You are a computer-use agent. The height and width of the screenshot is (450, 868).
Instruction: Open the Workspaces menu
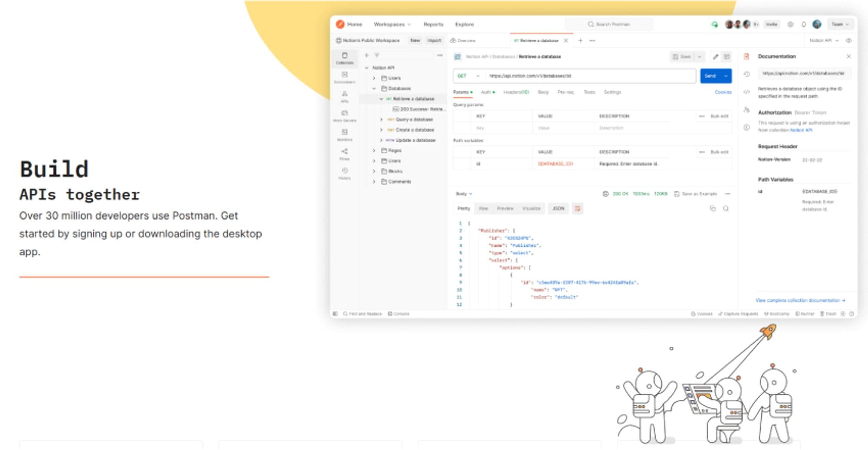tap(392, 25)
